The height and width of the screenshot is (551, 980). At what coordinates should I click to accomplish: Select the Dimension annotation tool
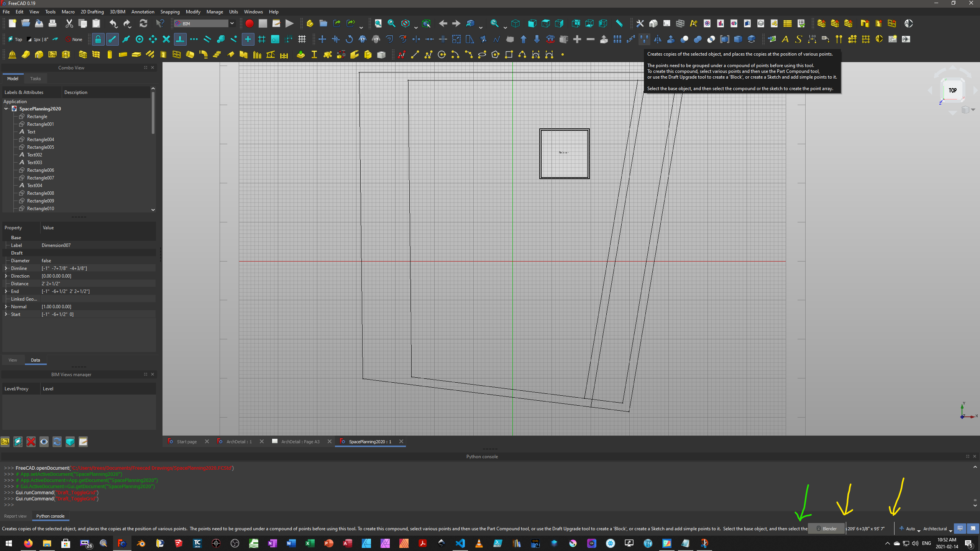pos(812,39)
